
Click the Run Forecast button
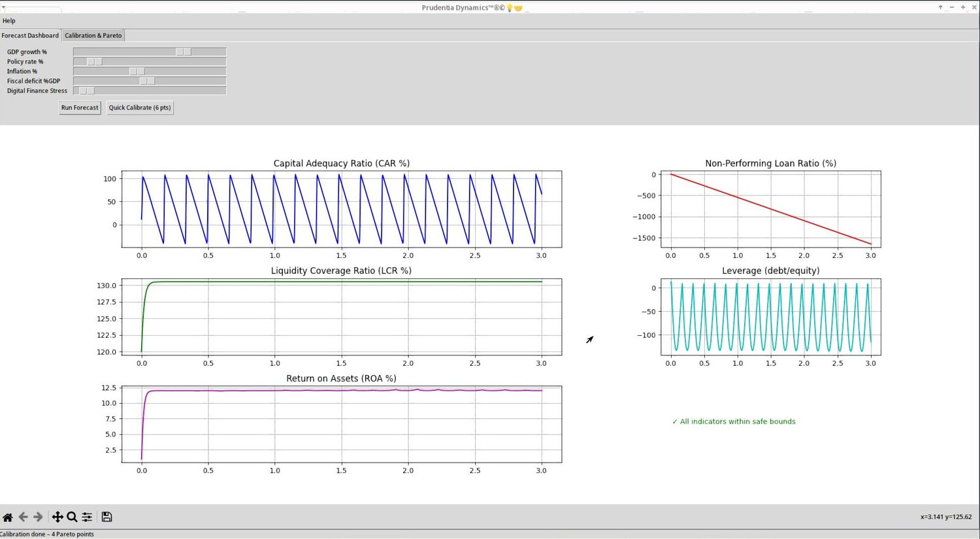coord(80,108)
